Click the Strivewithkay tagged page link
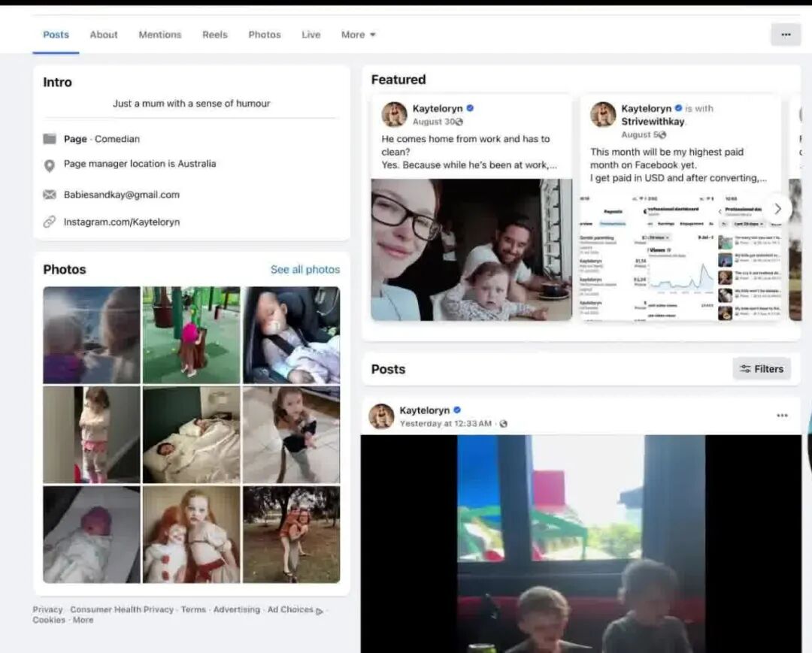Image resolution: width=812 pixels, height=653 pixels. tap(652, 121)
